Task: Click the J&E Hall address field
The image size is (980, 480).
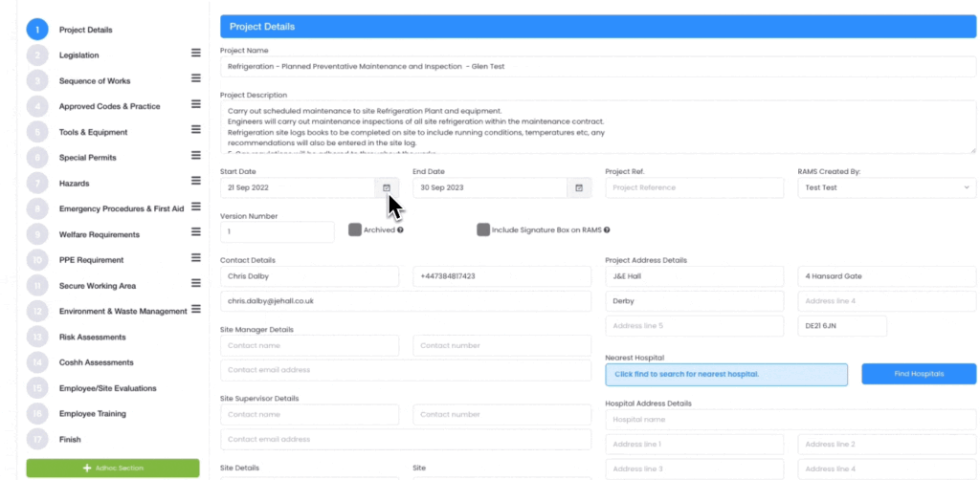Action: [695, 276]
